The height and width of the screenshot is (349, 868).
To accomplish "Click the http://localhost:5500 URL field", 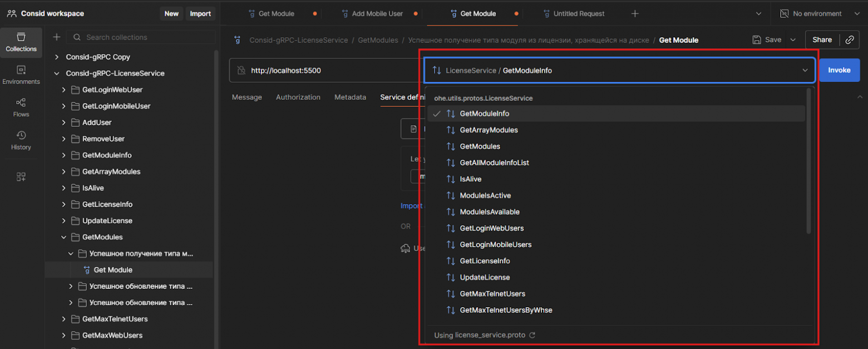I will tap(325, 70).
